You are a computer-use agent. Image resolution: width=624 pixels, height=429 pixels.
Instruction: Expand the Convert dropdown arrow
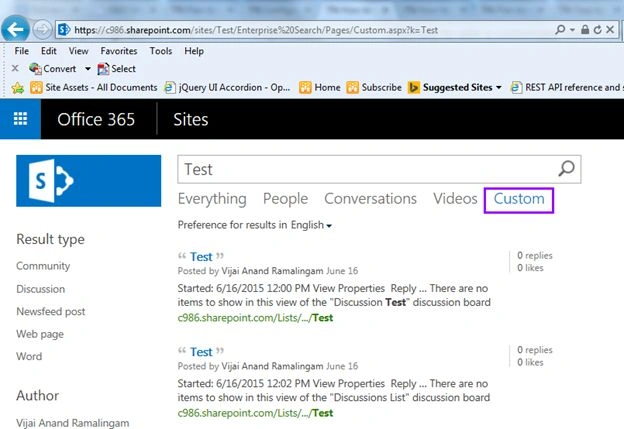[x=88, y=69]
